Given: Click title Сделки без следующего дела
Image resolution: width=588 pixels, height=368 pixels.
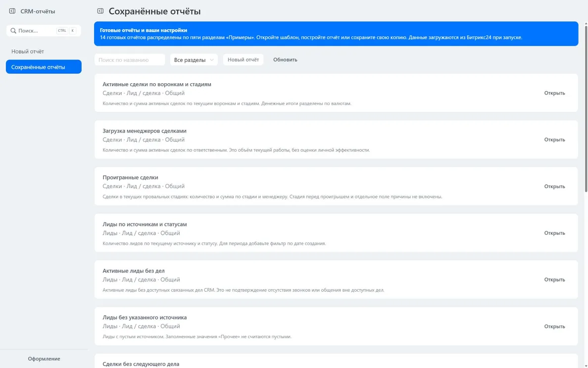Looking at the screenshot, I should (141, 364).
